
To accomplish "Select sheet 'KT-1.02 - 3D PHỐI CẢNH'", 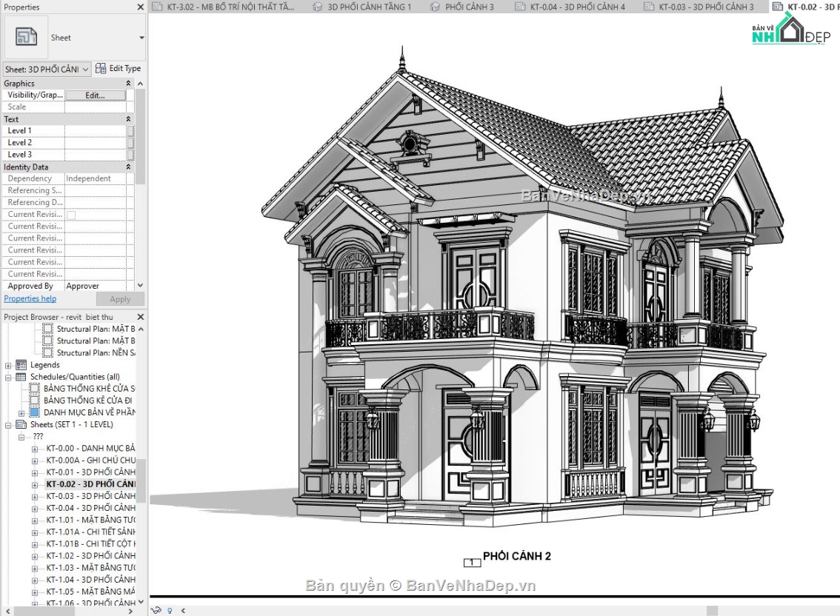I will 90,556.
